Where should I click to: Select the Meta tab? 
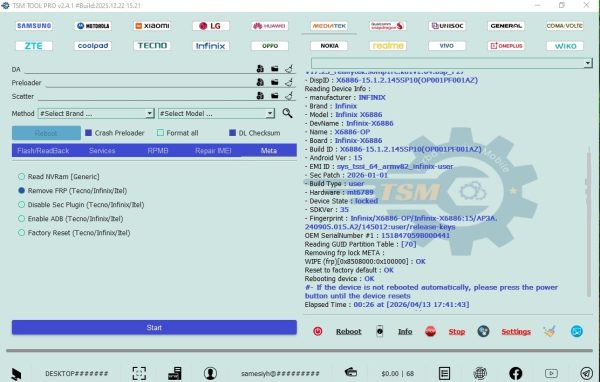point(269,151)
